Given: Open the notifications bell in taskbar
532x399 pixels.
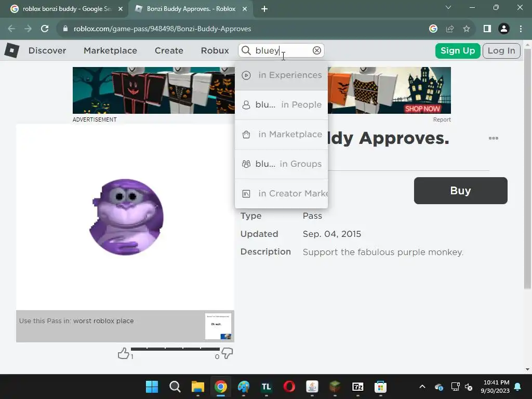Looking at the screenshot, I should [x=518, y=387].
